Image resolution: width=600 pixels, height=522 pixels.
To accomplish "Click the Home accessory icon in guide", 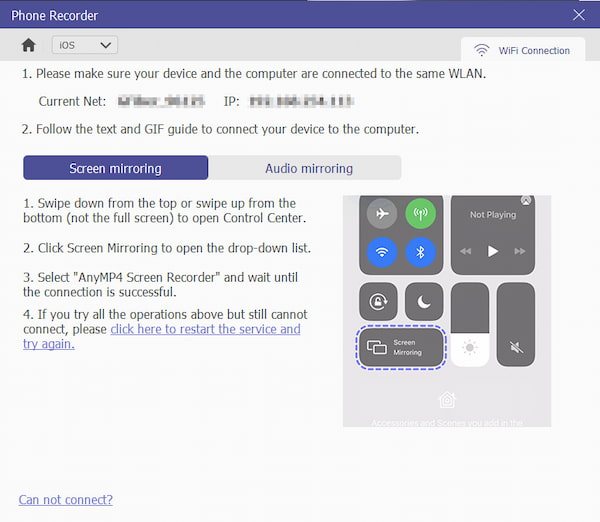I will tap(447, 400).
